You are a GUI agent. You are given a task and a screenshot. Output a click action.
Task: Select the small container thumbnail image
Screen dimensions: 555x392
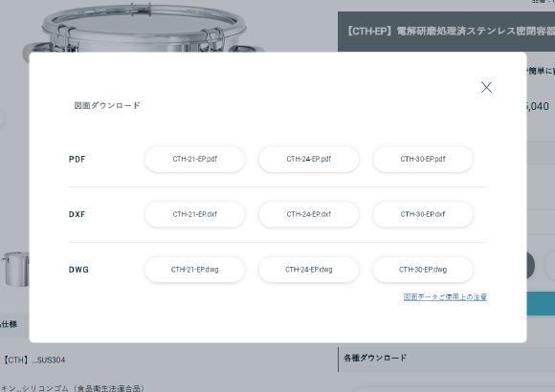coord(15,269)
